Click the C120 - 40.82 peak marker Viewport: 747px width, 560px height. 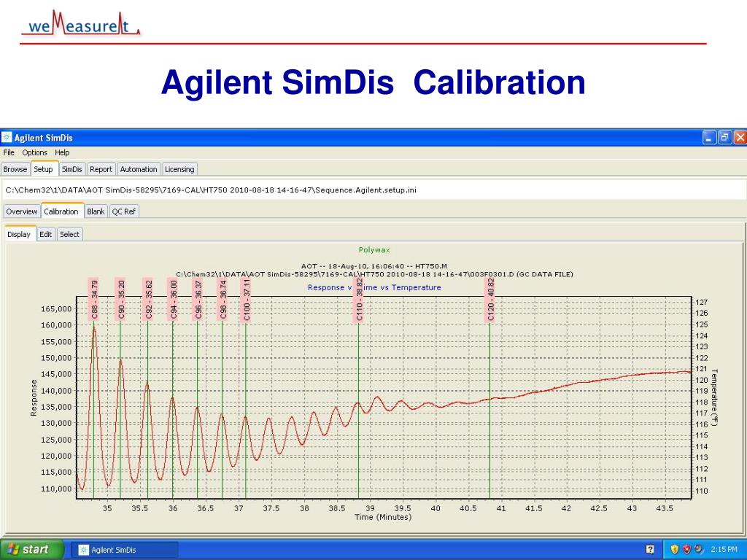tap(491, 300)
